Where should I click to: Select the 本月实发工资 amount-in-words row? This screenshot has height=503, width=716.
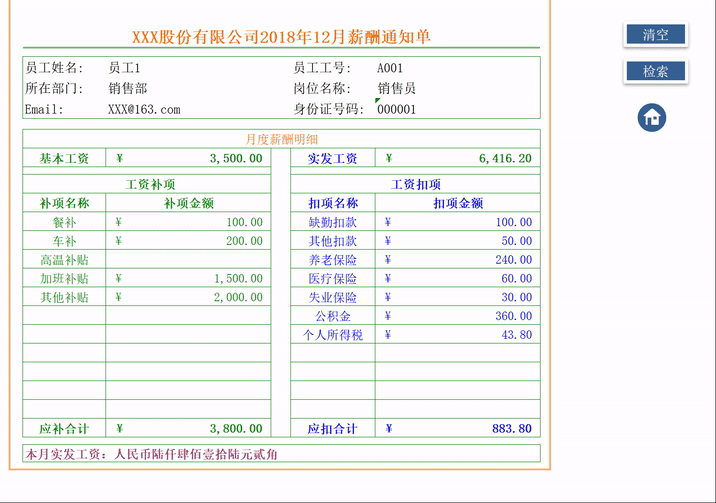point(281,454)
